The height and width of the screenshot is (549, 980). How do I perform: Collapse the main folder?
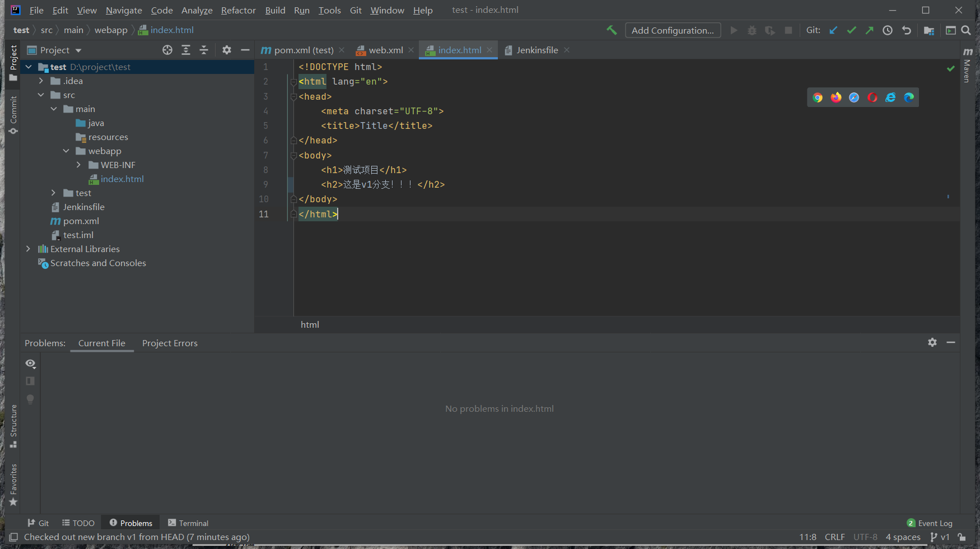point(54,109)
